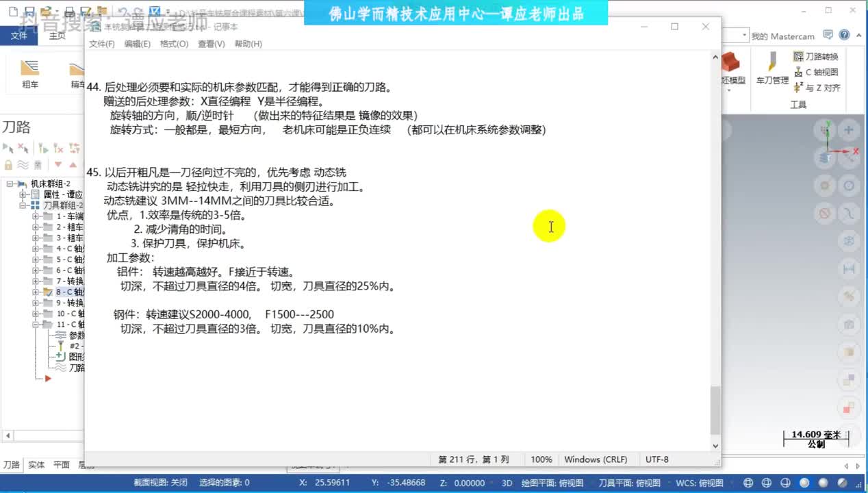Open the 车刀管理 lathe tool manager
Image resolution: width=868 pixels, height=493 pixels.
point(772,68)
